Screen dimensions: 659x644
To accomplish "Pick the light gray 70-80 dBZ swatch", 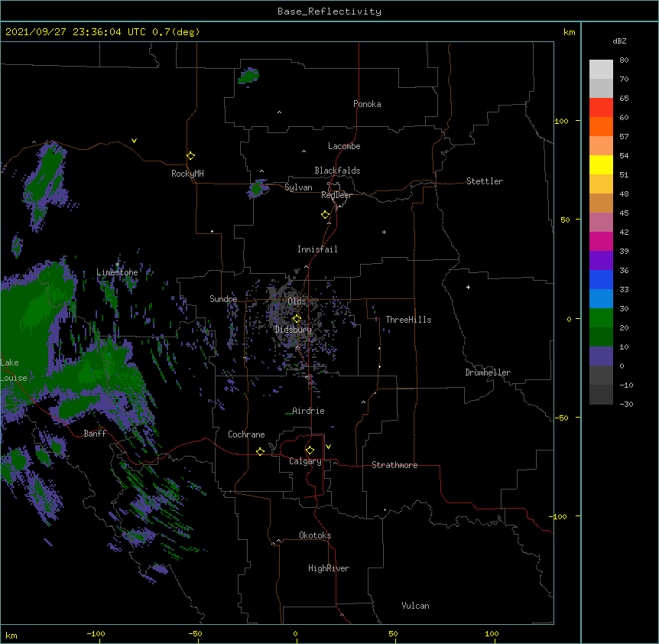I will tap(601, 70).
